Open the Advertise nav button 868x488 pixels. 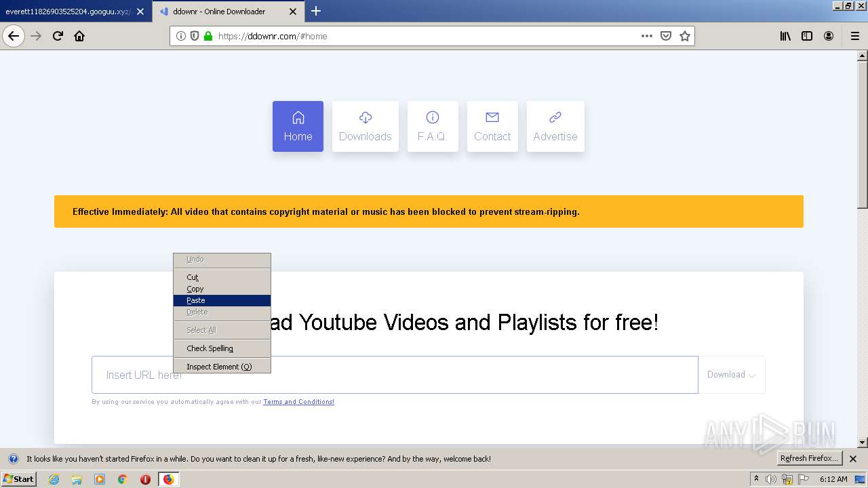click(555, 127)
